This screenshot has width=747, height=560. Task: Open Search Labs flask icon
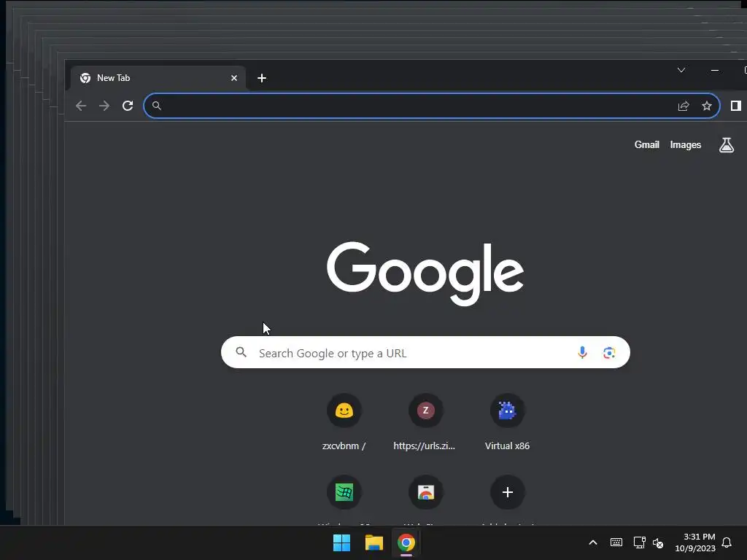pyautogui.click(x=727, y=145)
